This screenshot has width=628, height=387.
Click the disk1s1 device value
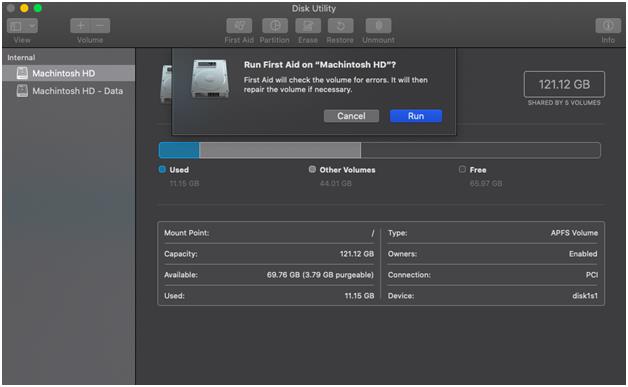[585, 296]
